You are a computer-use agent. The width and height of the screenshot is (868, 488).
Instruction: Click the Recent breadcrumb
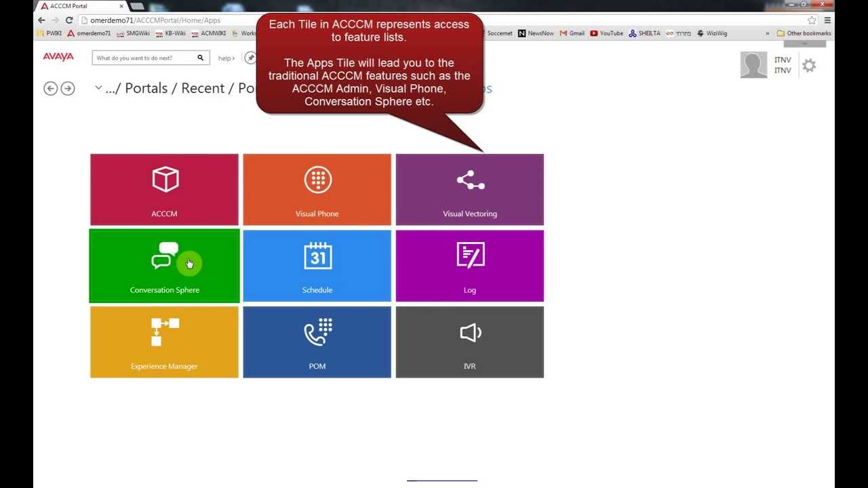[x=203, y=89]
